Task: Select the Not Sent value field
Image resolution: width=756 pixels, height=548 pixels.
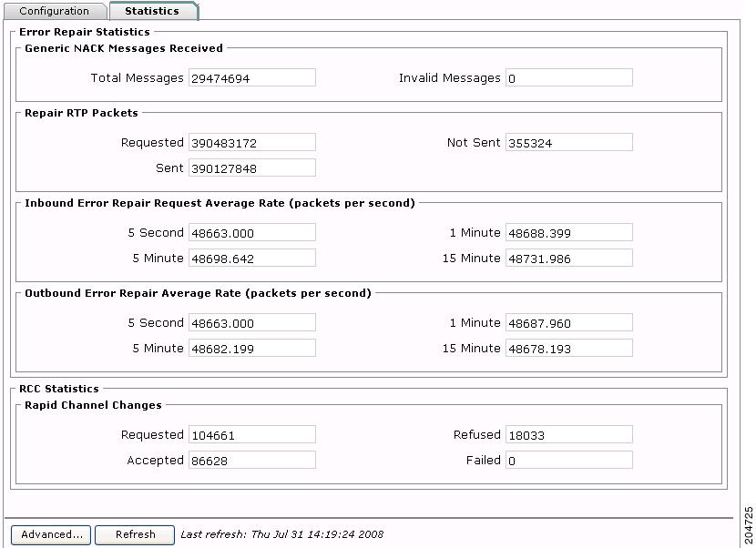Action: (569, 143)
